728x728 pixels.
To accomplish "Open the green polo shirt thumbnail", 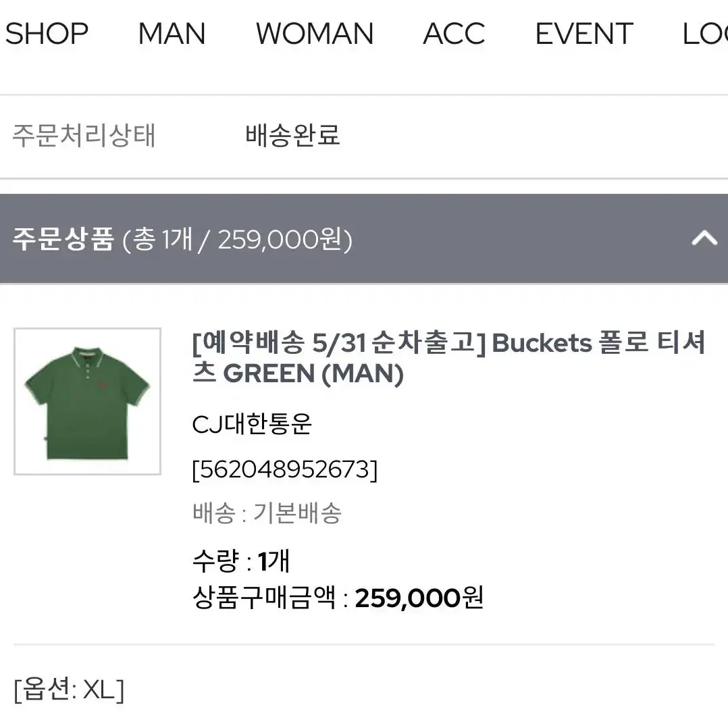I will [87, 402].
